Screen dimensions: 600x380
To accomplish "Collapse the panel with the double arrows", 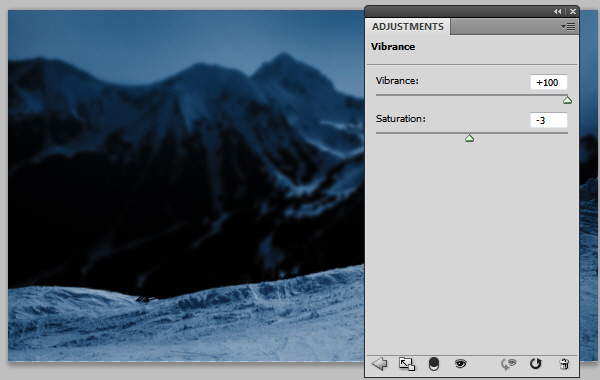I will [x=558, y=11].
